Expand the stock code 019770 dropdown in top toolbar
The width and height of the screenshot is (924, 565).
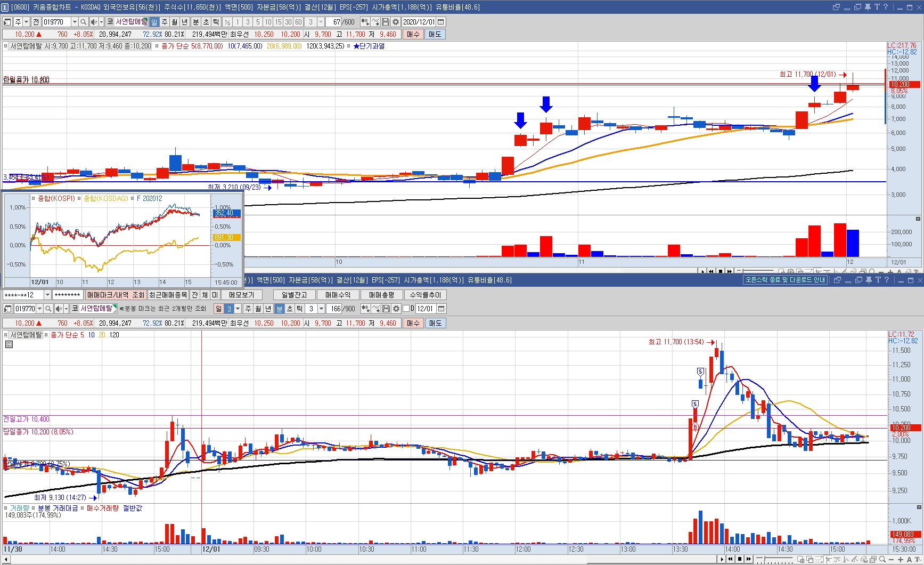[x=75, y=22]
